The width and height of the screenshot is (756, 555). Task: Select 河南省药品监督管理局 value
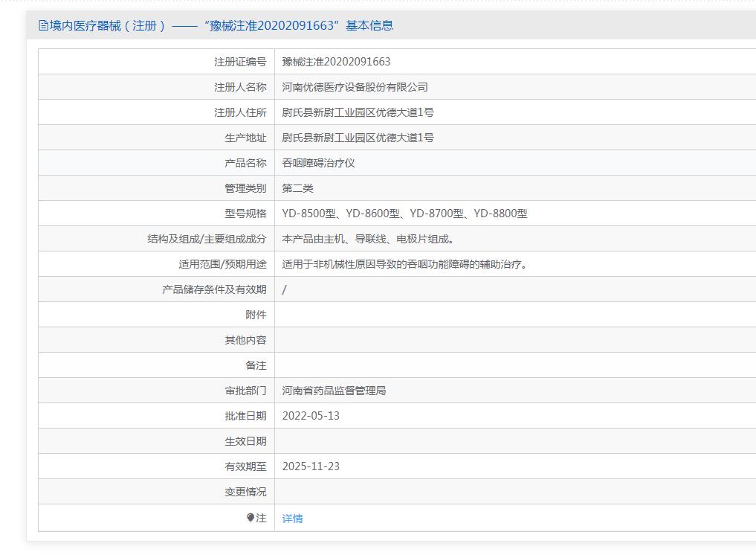(x=334, y=391)
